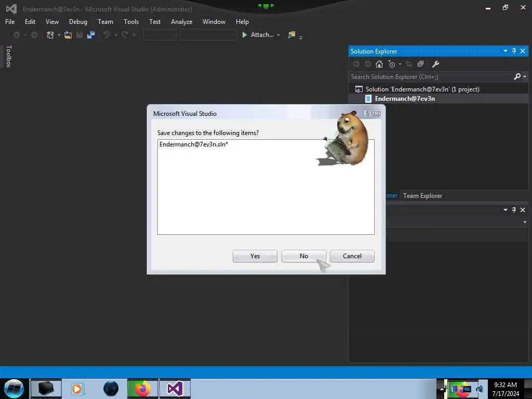Screen dimensions: 532x399
Task: Expand the New Project dropdown arrow
Action: pos(59,35)
